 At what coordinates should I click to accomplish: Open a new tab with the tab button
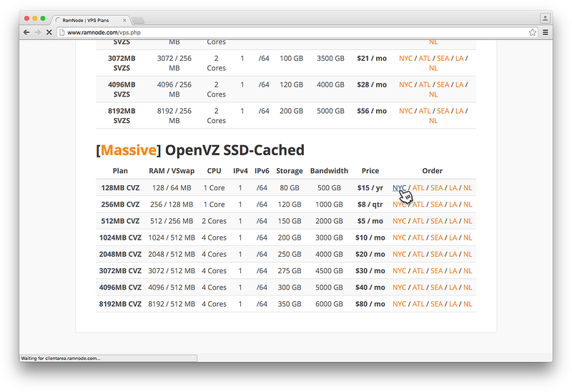(x=138, y=20)
